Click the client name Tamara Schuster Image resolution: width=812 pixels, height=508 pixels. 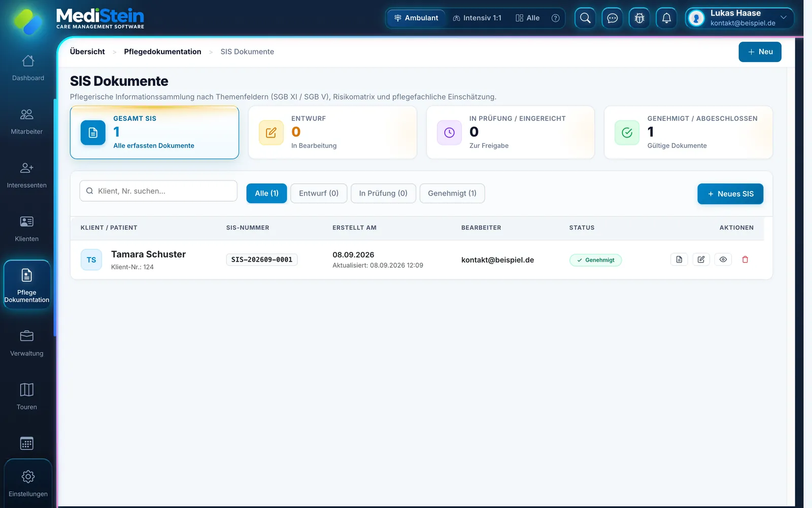pos(148,255)
